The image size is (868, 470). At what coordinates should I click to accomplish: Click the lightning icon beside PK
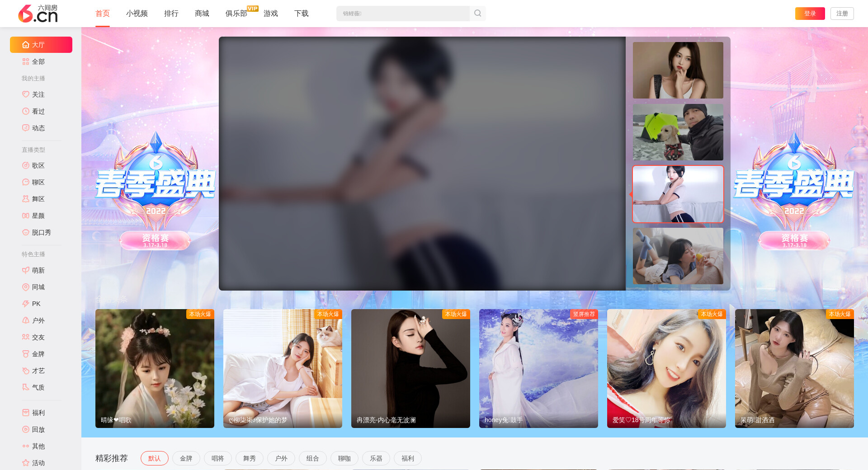coord(26,304)
